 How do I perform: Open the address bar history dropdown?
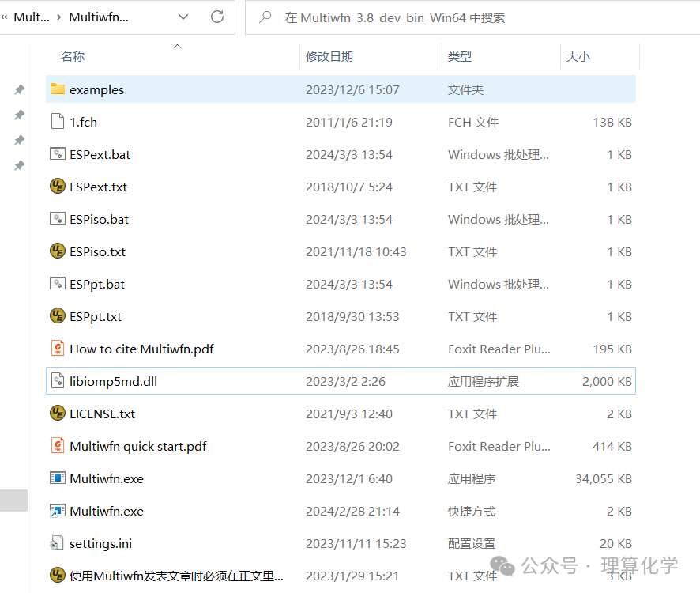point(183,17)
